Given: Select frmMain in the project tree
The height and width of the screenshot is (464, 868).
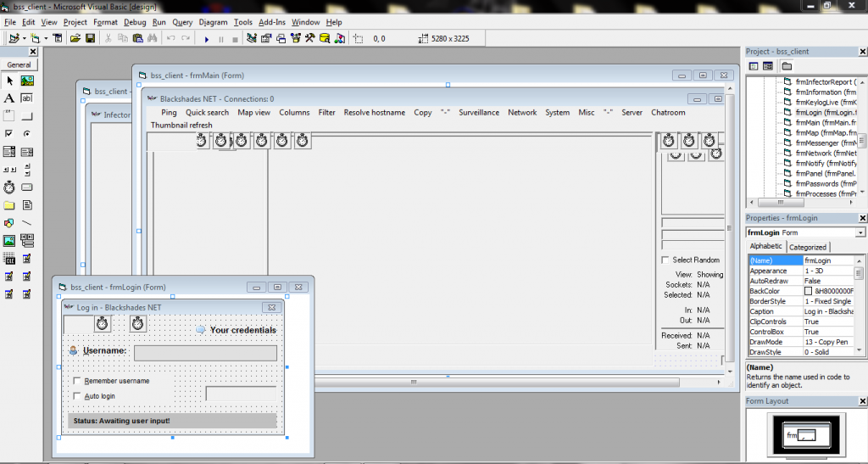Looking at the screenshot, I should [x=826, y=122].
